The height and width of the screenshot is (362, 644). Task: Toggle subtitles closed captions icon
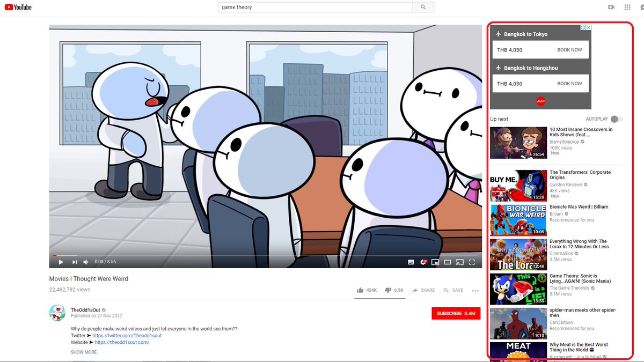point(411,262)
